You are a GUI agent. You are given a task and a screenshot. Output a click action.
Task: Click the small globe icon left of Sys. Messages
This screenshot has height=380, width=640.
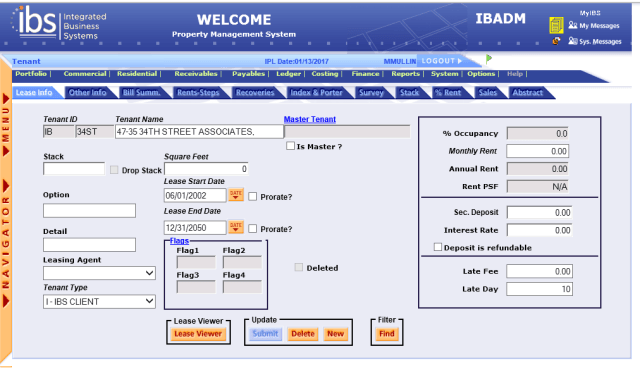coord(556,41)
